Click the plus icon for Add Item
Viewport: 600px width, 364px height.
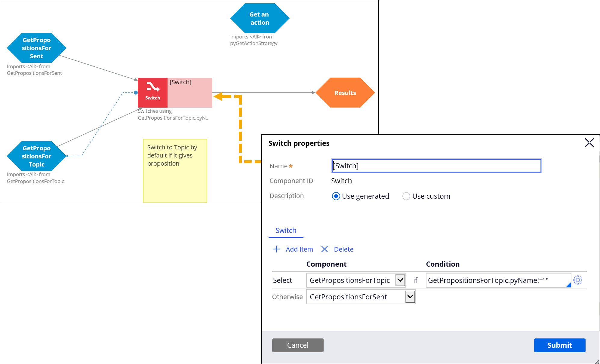click(x=276, y=249)
